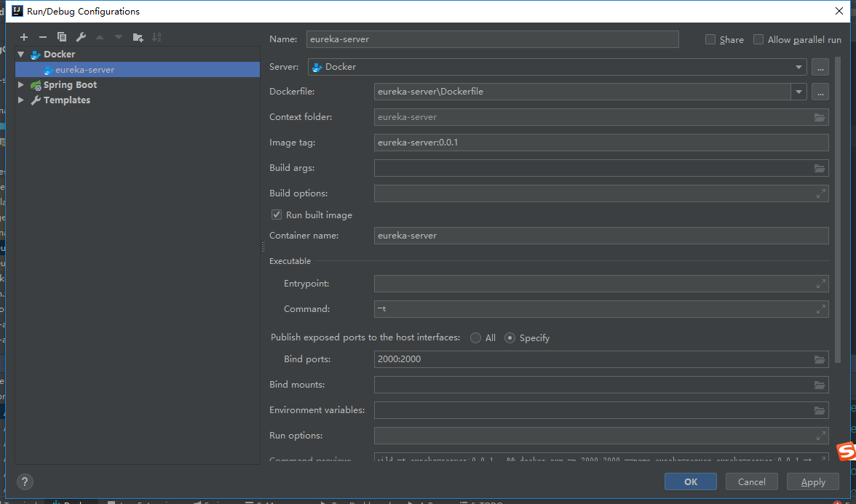The height and width of the screenshot is (504, 856).
Task: Click Dockerfile path field
Action: (582, 92)
